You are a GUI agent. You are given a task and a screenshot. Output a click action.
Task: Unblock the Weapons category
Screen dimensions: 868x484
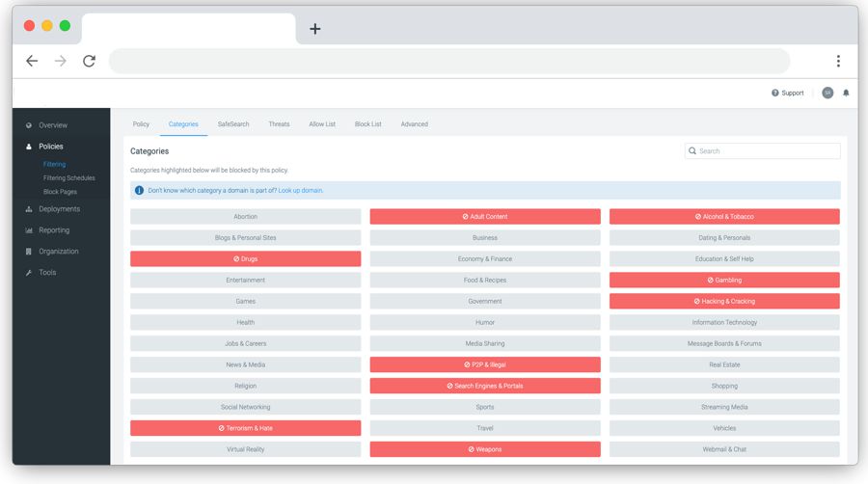click(485, 449)
